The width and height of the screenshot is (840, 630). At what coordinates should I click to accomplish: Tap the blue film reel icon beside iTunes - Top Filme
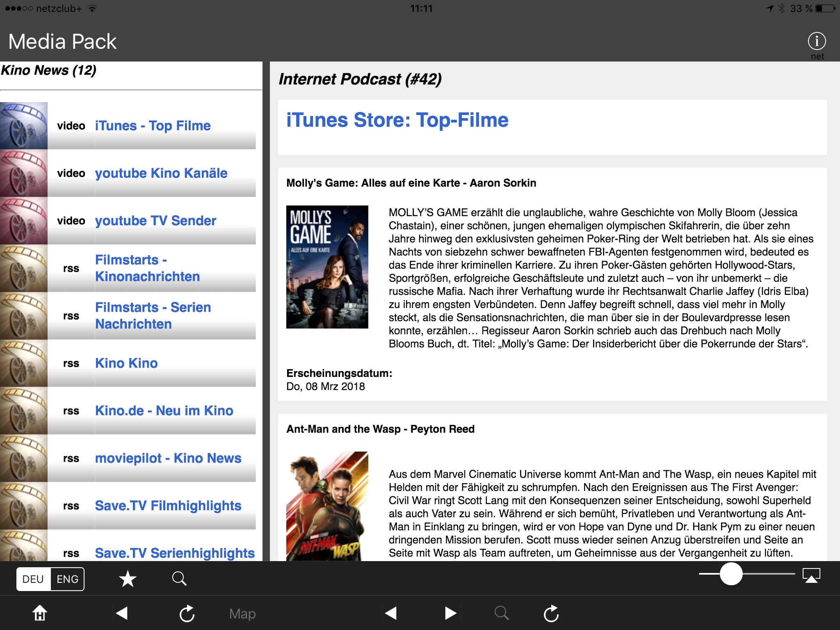[24, 126]
